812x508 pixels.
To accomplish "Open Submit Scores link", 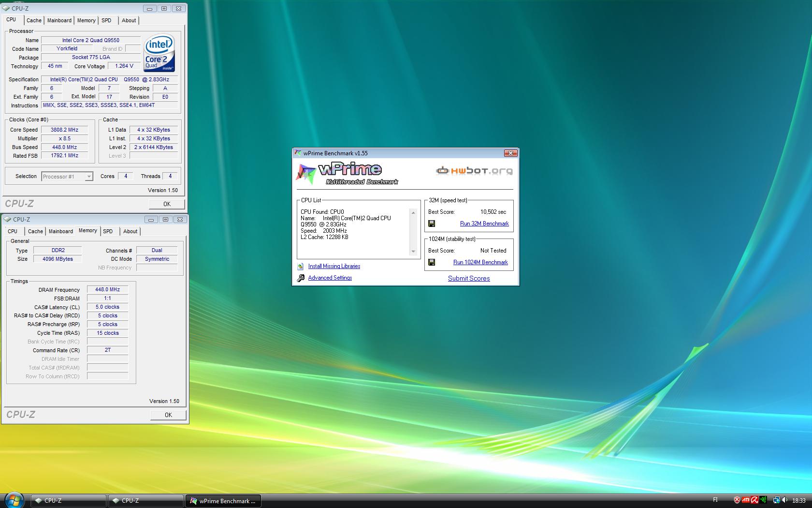I will coord(469,278).
